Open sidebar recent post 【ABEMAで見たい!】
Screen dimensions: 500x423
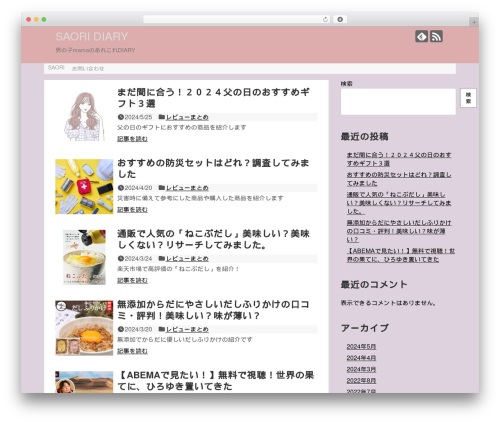click(x=401, y=255)
